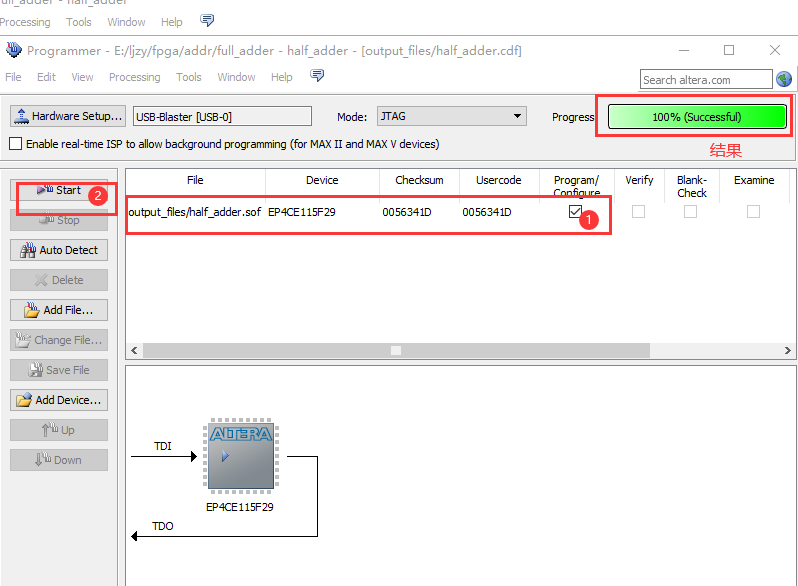Click the Usercode value 0056341D
The width and height of the screenshot is (798, 586).
click(x=487, y=212)
